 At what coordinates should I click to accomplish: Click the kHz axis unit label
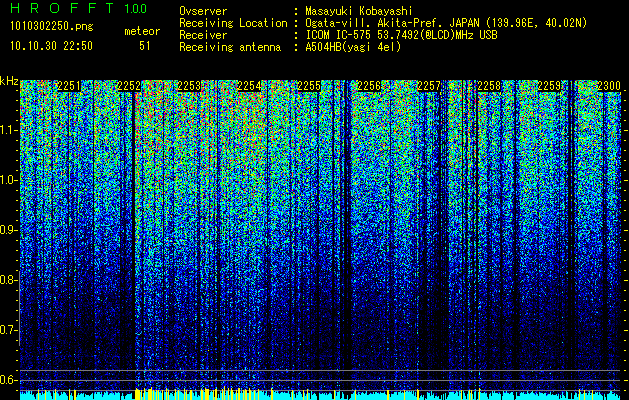click(9, 82)
